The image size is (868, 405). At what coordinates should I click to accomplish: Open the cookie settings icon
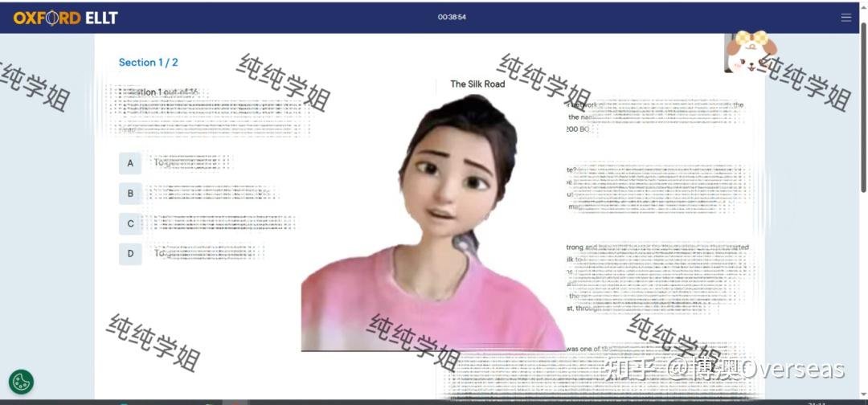click(x=21, y=382)
